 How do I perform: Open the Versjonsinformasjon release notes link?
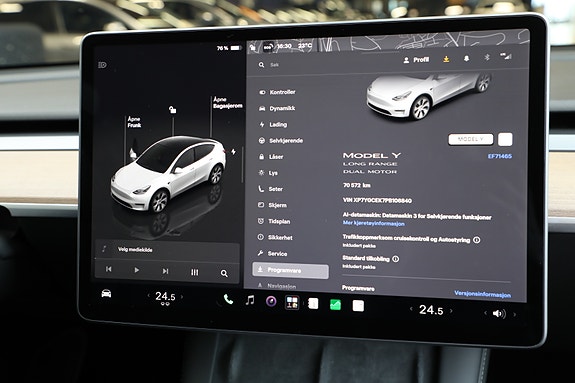[482, 294]
